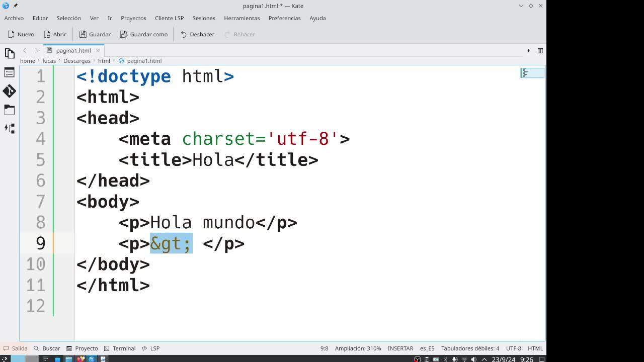Open the tab width setting 'Tabuladores débiles: 4'
Screen dimensions: 644x362
[x=470, y=348]
